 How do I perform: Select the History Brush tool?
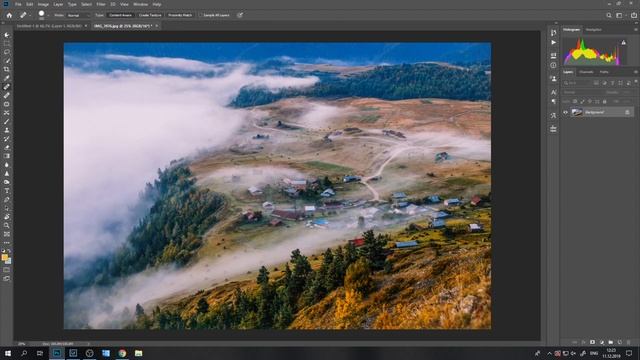coord(7,139)
